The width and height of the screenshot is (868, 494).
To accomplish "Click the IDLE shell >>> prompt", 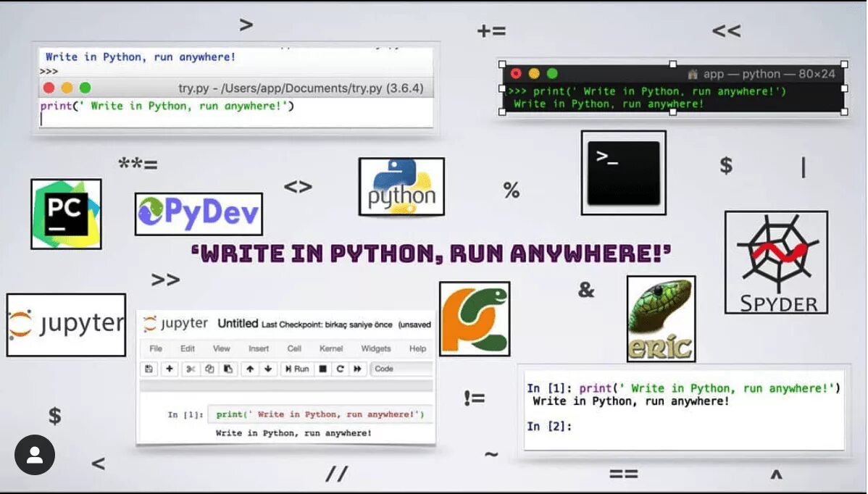I will click(49, 72).
